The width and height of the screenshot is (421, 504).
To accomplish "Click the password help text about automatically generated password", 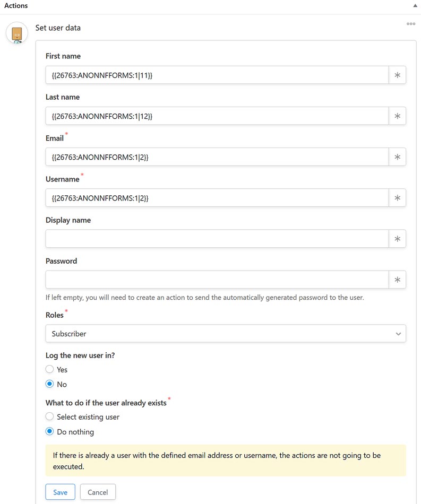I will tap(204, 297).
